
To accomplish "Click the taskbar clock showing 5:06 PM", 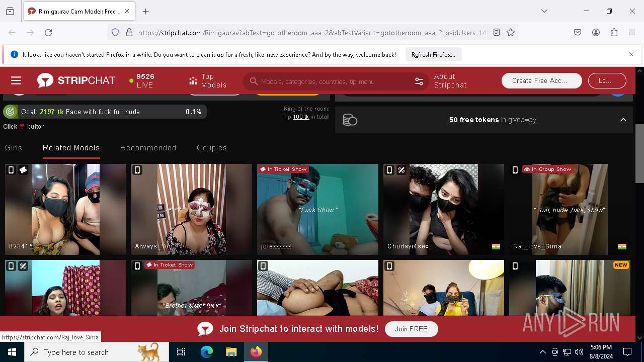I will tap(601, 352).
